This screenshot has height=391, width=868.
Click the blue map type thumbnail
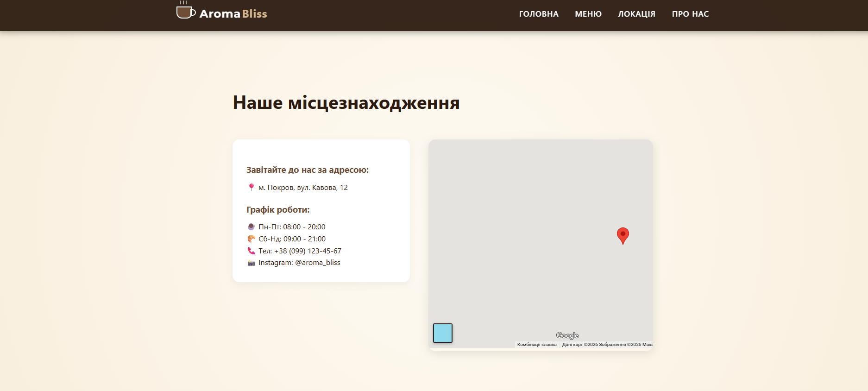point(442,333)
